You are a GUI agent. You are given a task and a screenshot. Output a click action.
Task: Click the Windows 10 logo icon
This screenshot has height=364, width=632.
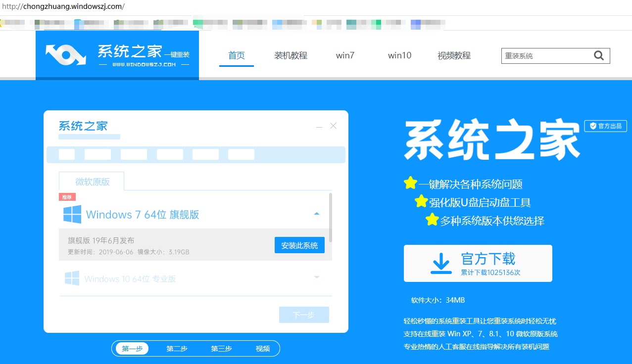72,278
